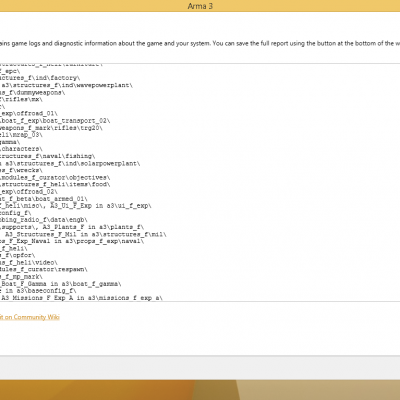This screenshot has height=400, width=400.
Task: Select the wavepowerplant log line
Action: click(66, 85)
